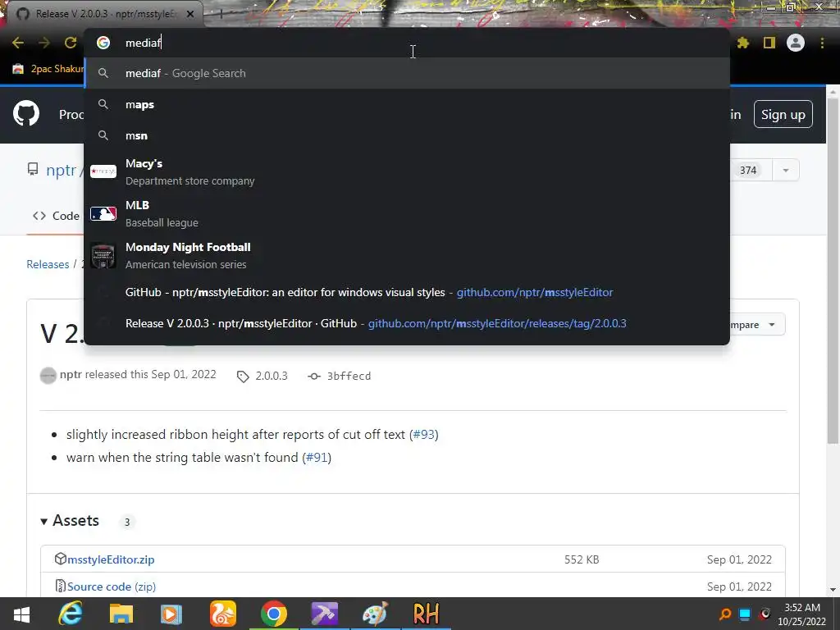840x630 pixels.
Task: Choose the Monday Night Football suggestion
Action: pyautogui.click(x=407, y=255)
